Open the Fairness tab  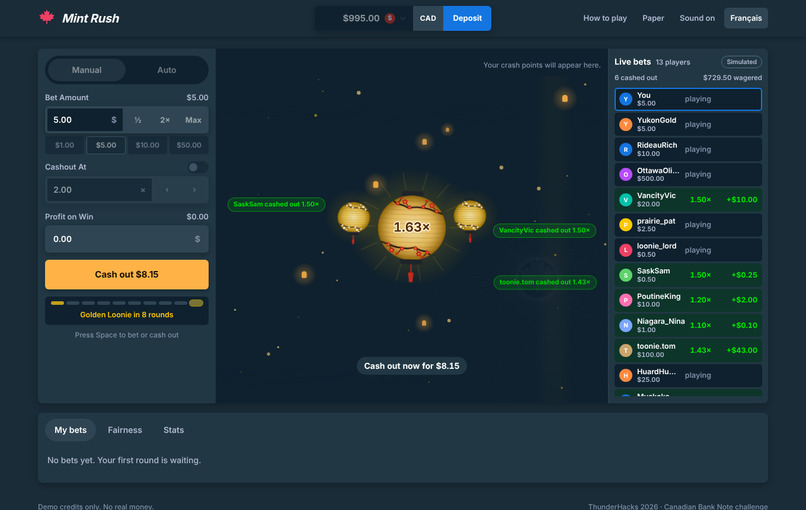click(x=125, y=430)
